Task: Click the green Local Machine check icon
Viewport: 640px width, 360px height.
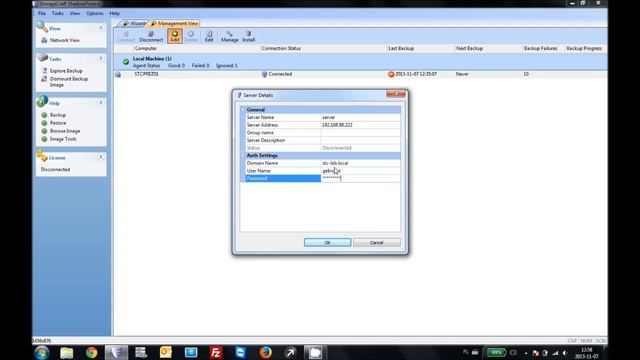Action: (x=126, y=62)
